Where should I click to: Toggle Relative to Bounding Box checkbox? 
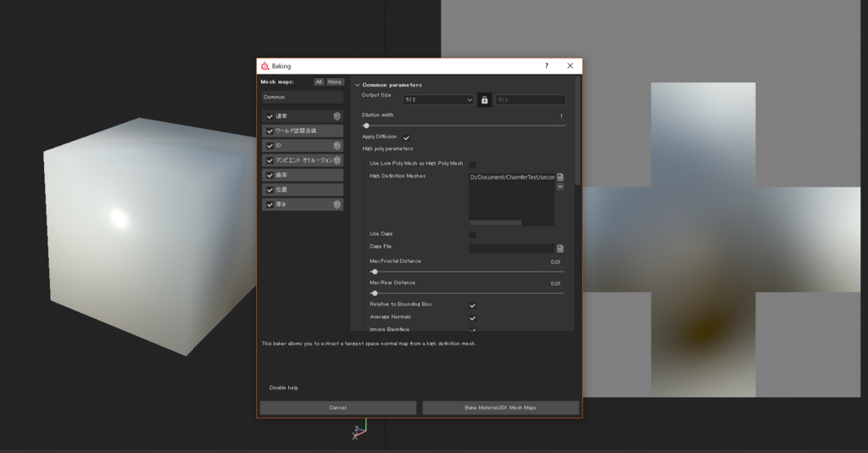[x=472, y=305]
